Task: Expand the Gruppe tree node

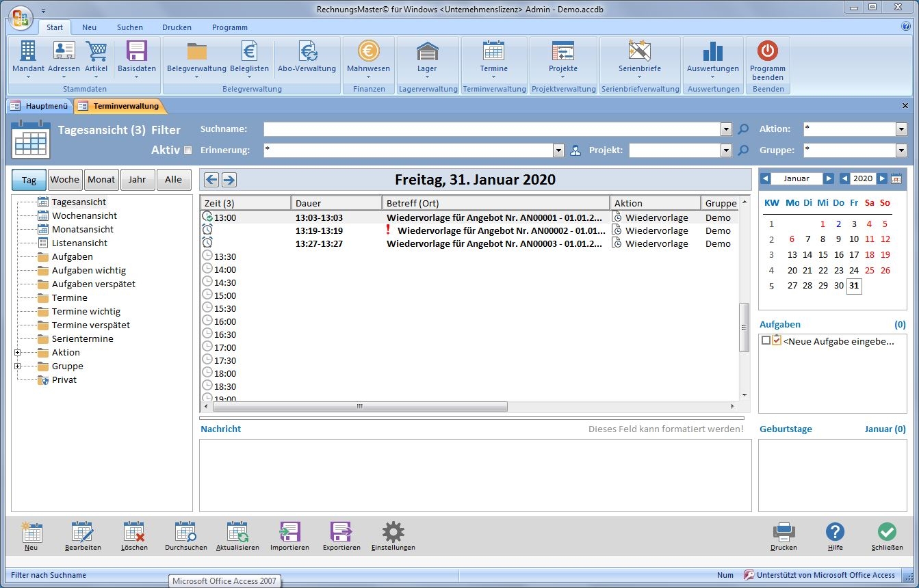Action: point(17,366)
